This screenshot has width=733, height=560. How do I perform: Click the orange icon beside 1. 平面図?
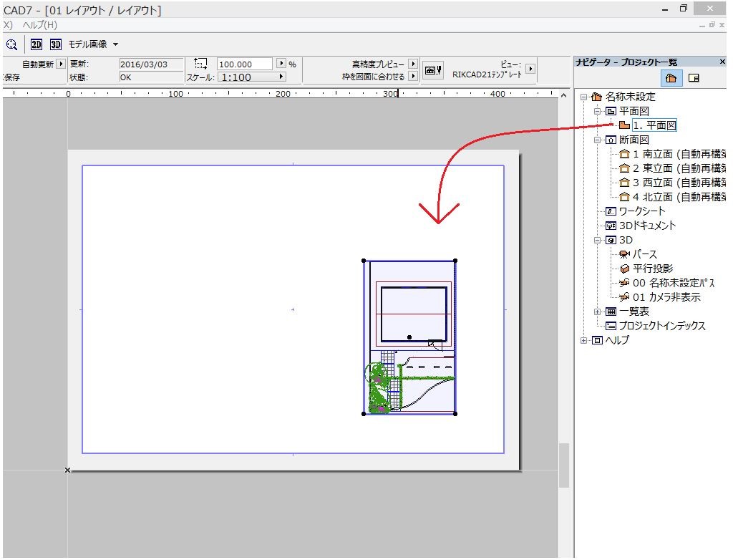click(x=624, y=125)
